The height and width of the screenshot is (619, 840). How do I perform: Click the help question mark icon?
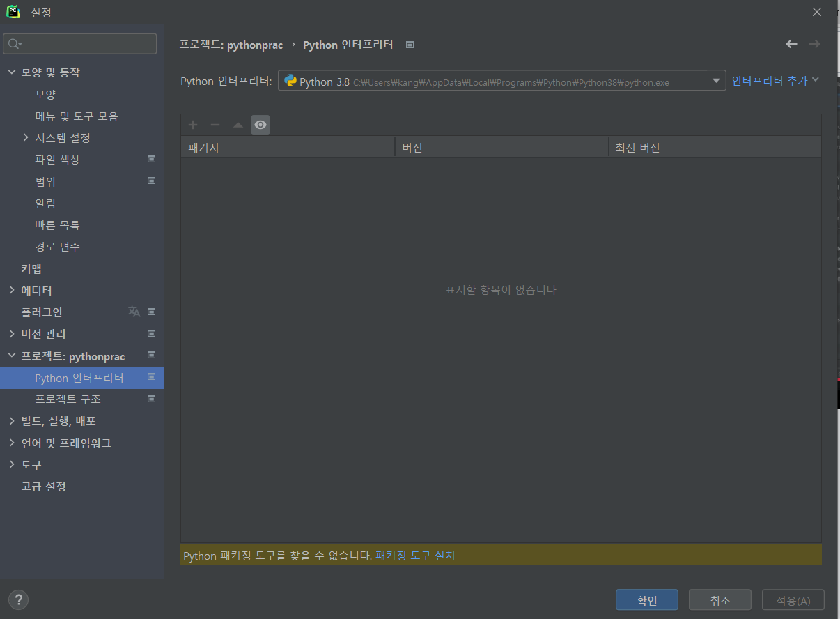(19, 599)
